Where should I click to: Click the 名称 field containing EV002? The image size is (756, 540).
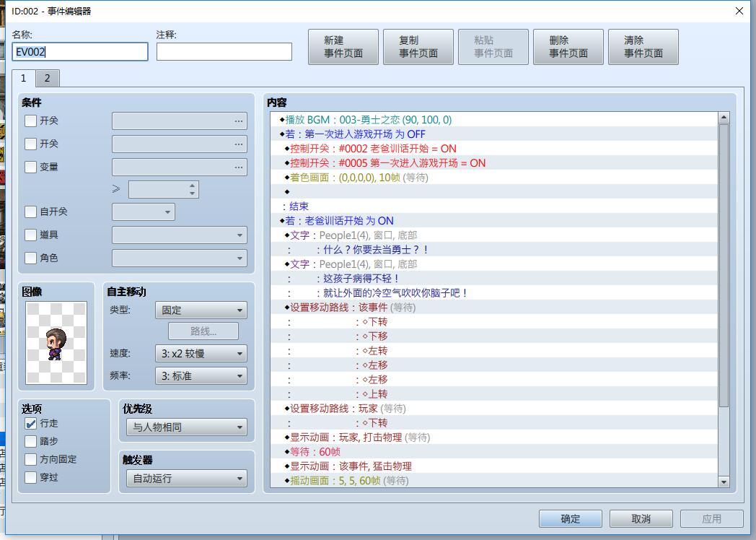pos(80,52)
